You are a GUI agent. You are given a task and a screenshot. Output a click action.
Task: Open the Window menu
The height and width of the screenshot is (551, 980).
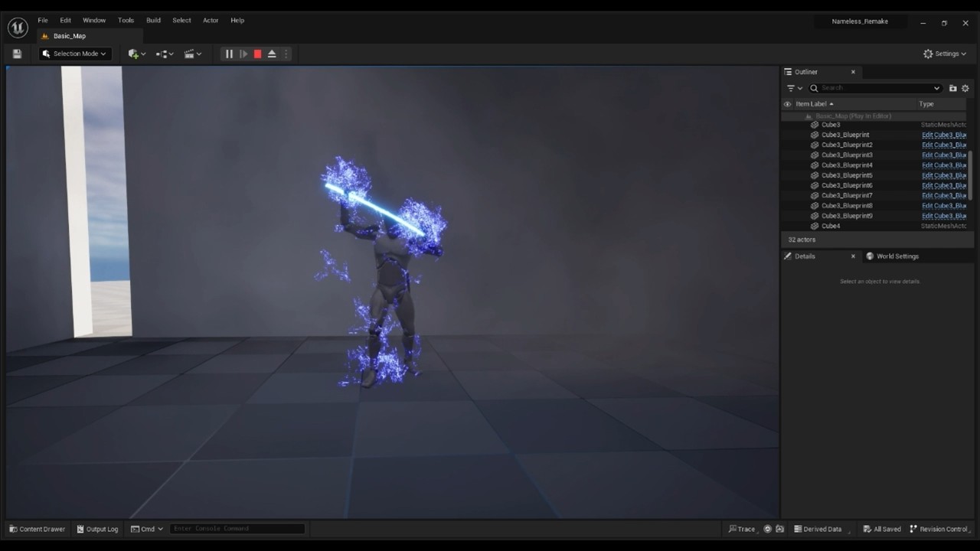coord(94,20)
